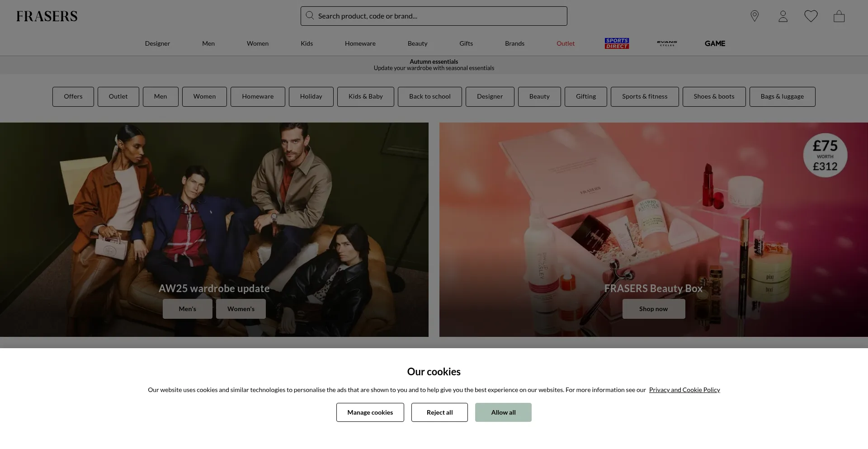Click Shop now on Beauty Box banner
Image resolution: width=868 pixels, height=449 pixels.
pyautogui.click(x=654, y=309)
